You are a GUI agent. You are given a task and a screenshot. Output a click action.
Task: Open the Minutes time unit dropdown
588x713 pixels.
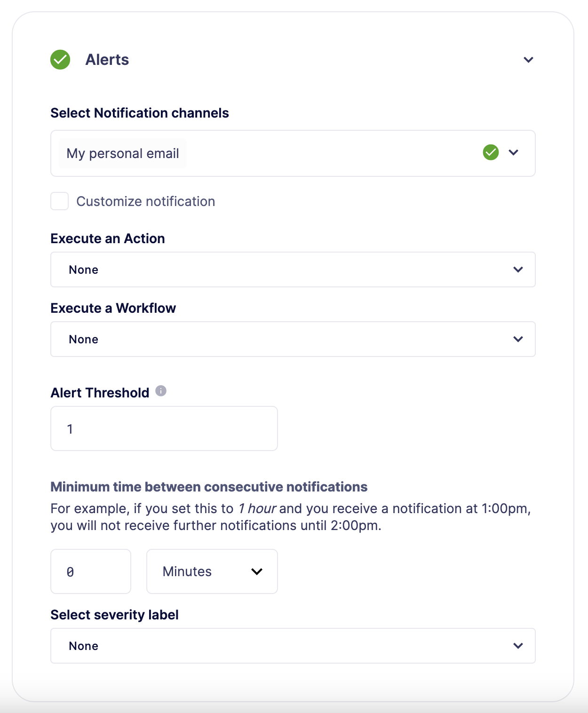(x=256, y=571)
